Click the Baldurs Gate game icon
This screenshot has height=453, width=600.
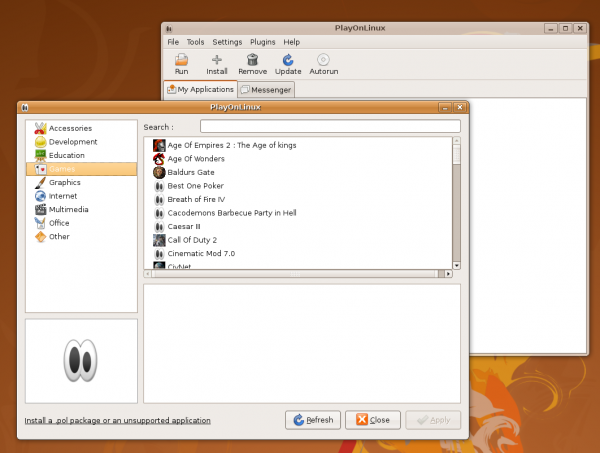tap(159, 172)
